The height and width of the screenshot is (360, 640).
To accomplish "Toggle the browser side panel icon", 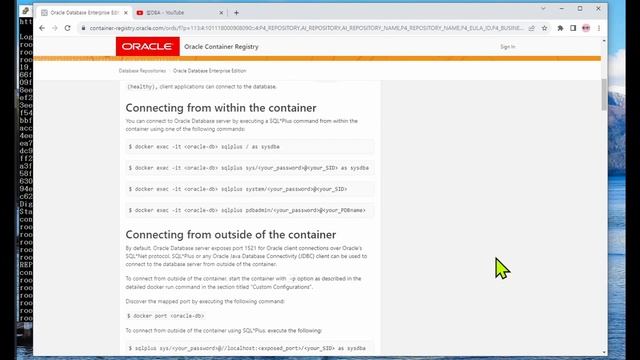I will 573,28.
